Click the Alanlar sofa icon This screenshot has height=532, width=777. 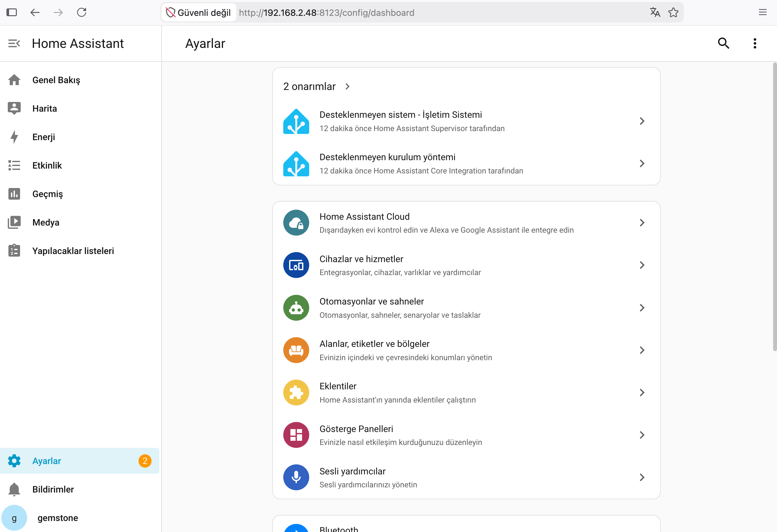pos(296,350)
